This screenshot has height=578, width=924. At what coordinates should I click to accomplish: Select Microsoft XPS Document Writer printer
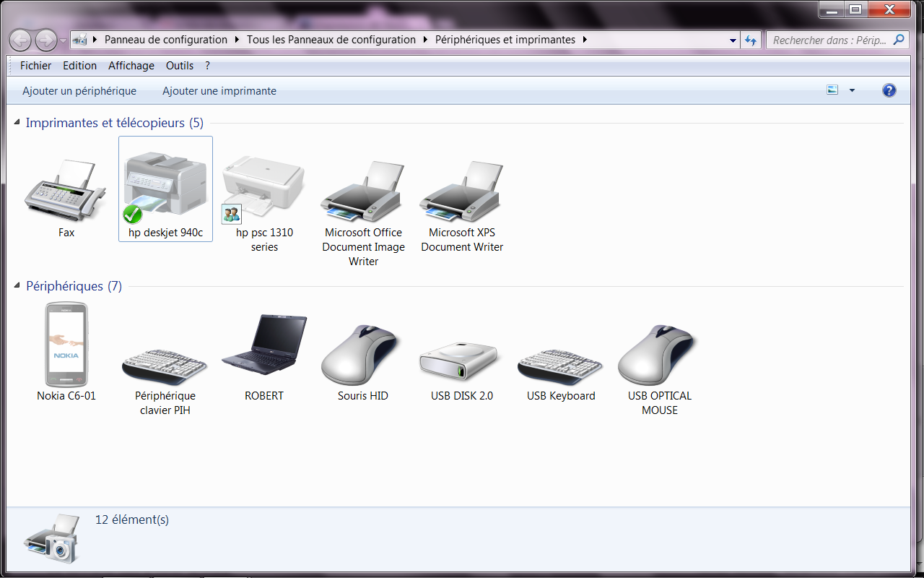click(x=462, y=191)
